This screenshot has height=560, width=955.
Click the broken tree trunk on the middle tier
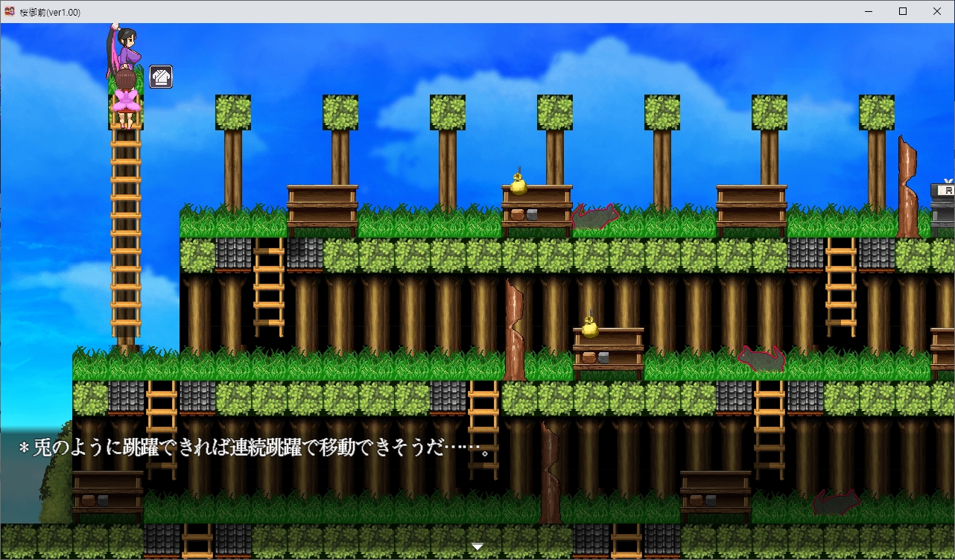(515, 331)
